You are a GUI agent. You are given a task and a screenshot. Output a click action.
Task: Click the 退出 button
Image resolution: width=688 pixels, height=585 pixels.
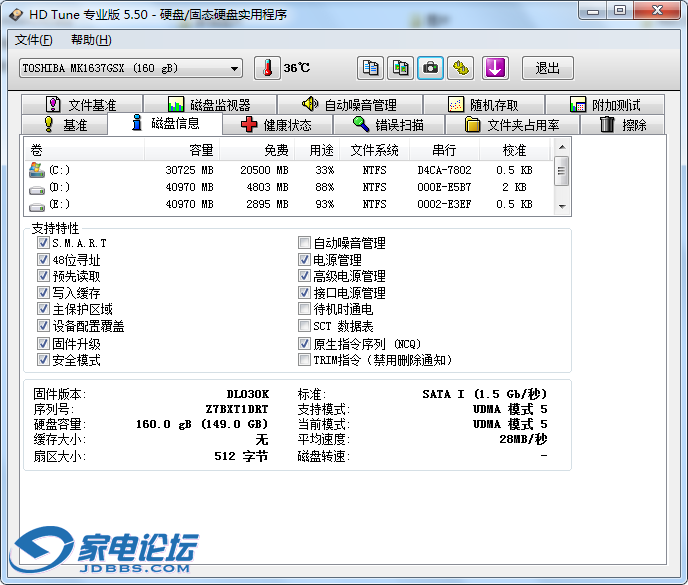click(x=547, y=68)
